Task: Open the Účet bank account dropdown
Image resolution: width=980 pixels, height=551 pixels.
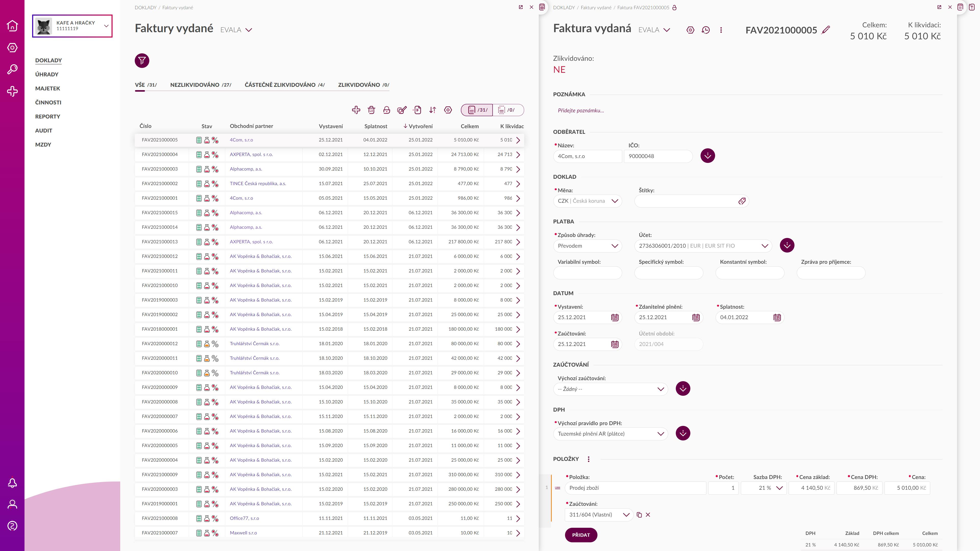Action: (x=703, y=246)
